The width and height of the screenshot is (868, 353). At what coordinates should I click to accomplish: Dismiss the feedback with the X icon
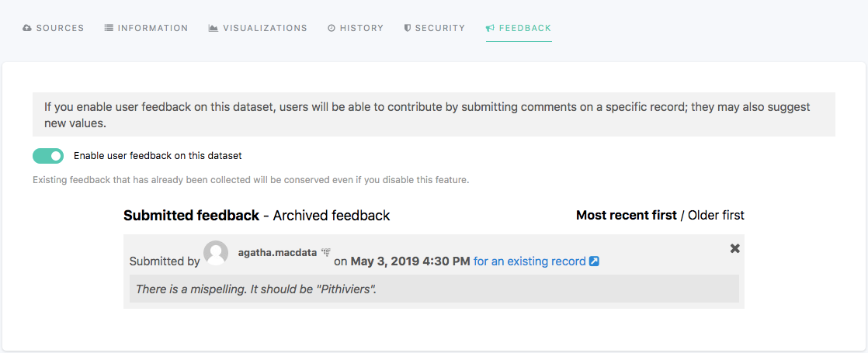tap(734, 248)
